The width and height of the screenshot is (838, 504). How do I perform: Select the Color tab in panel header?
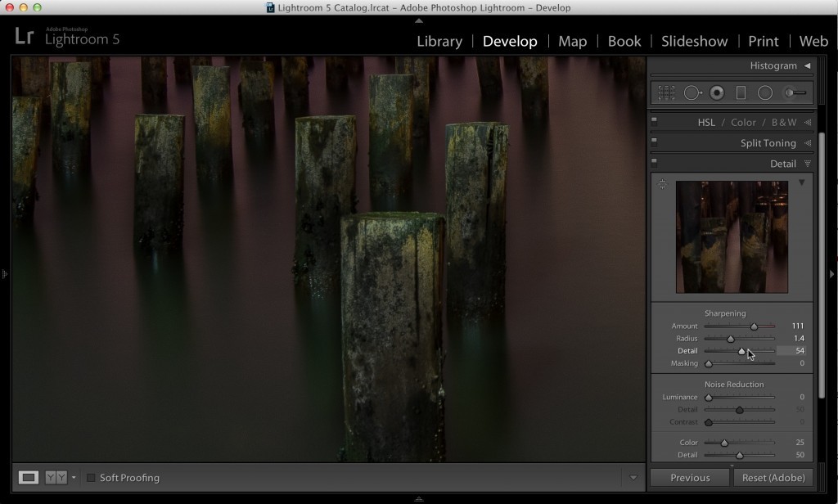tap(743, 123)
